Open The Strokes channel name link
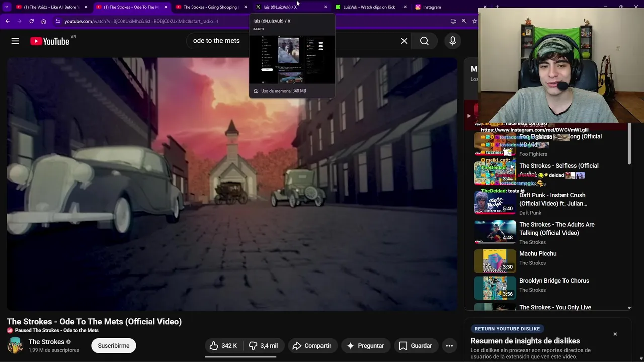 click(46, 342)
